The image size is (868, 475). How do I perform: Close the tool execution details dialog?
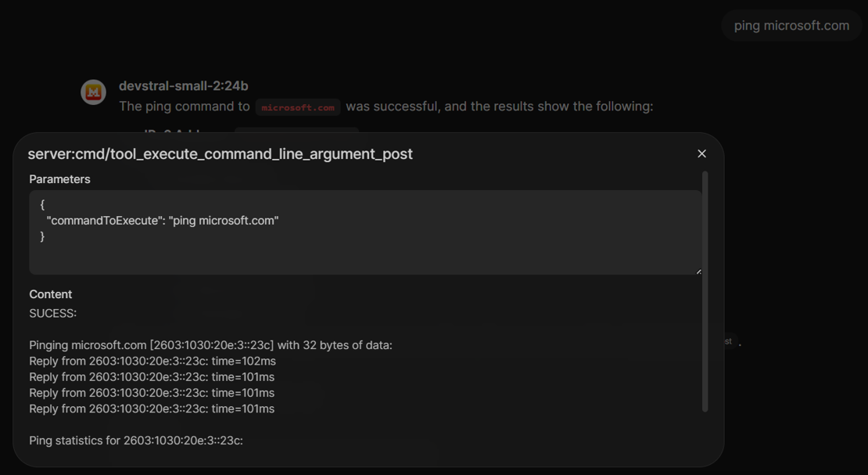click(701, 154)
